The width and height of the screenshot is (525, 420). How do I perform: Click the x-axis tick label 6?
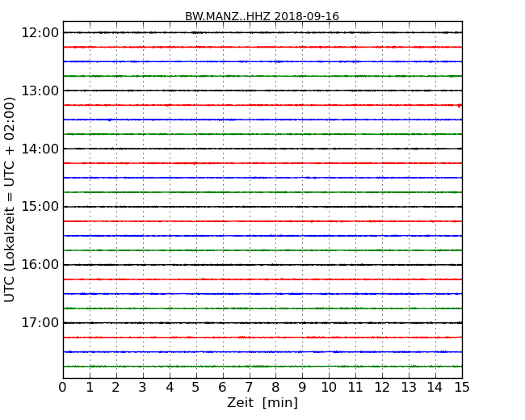222,388
